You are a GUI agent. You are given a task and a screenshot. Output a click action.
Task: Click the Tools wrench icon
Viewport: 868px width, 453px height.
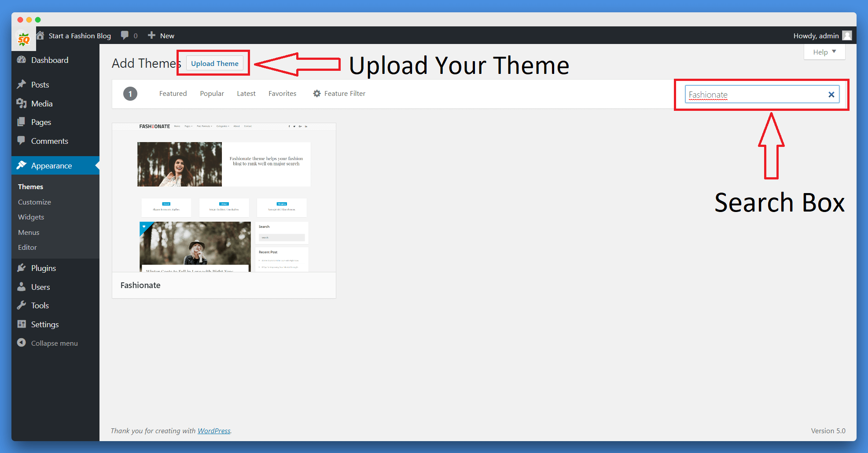click(21, 305)
